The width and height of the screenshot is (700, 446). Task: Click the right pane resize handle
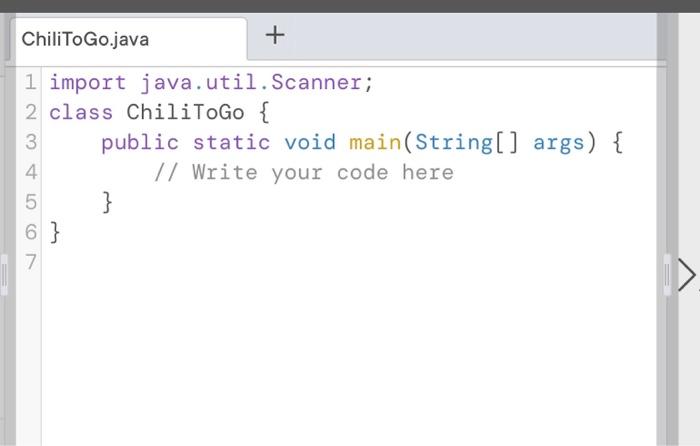pyautogui.click(x=667, y=275)
